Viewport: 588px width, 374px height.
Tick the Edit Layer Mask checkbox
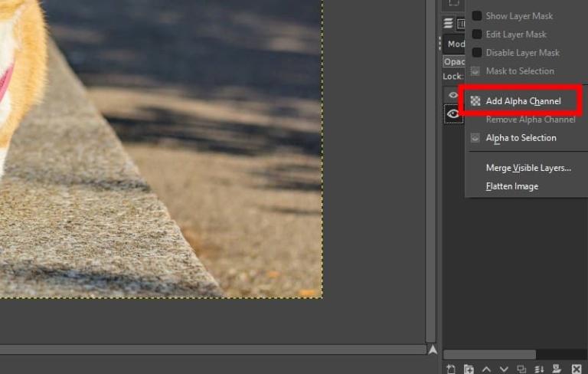point(477,34)
